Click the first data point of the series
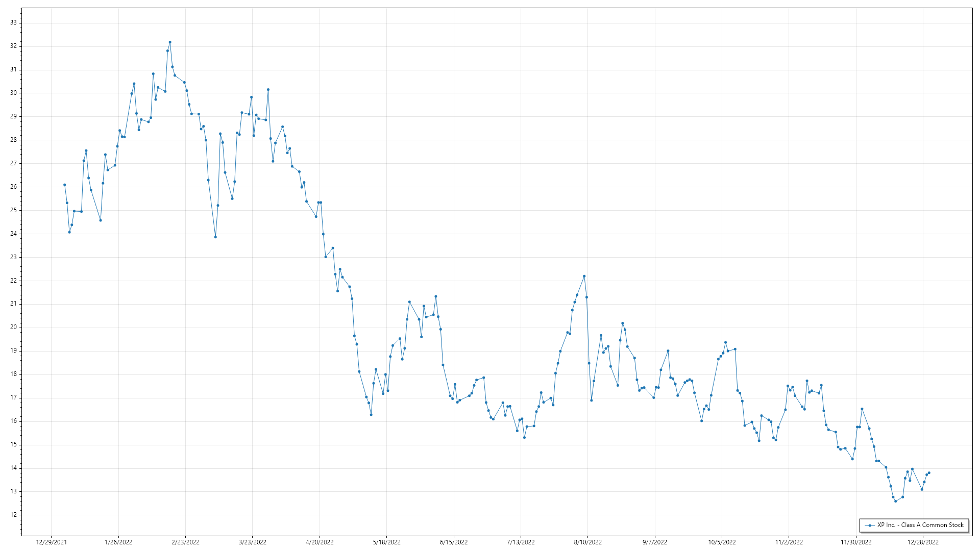Image resolution: width=980 pixels, height=551 pixels. tap(64, 185)
